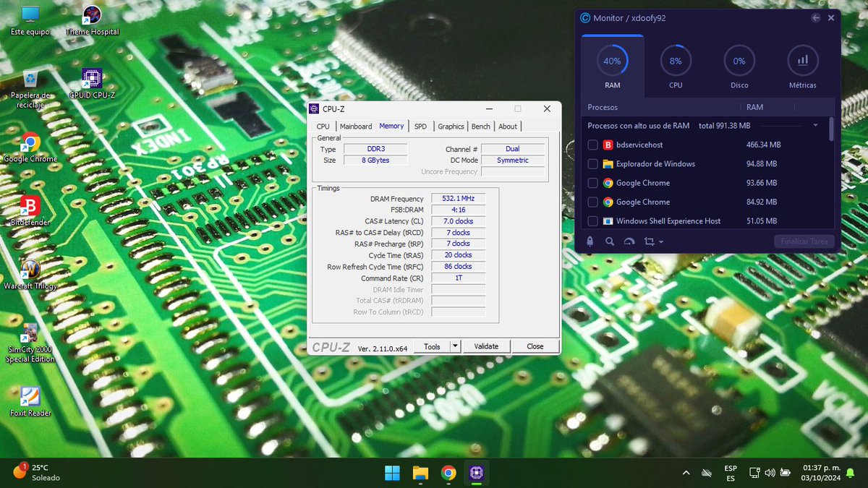Check the 84.92 MB Google Chrome checkbox

(x=593, y=202)
